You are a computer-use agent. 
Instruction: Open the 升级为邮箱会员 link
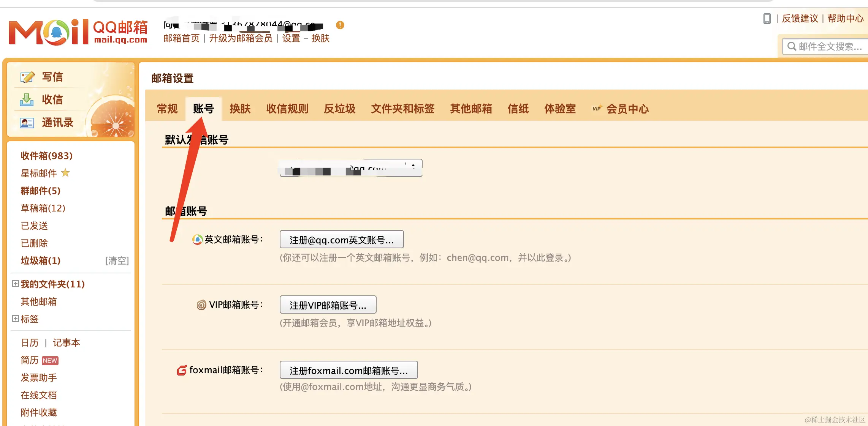(x=241, y=38)
